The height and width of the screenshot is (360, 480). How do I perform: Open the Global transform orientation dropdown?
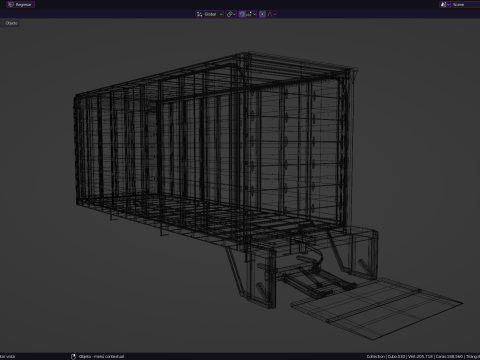point(209,14)
